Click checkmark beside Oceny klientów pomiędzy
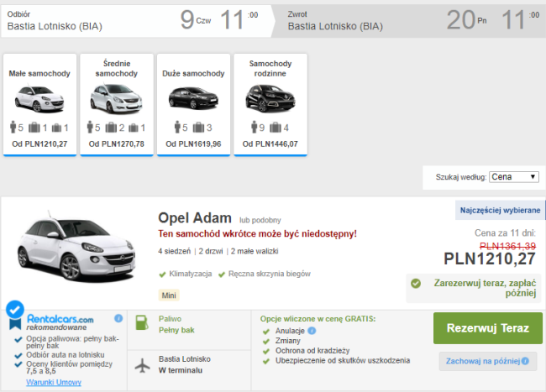546x392 pixels. (18, 364)
